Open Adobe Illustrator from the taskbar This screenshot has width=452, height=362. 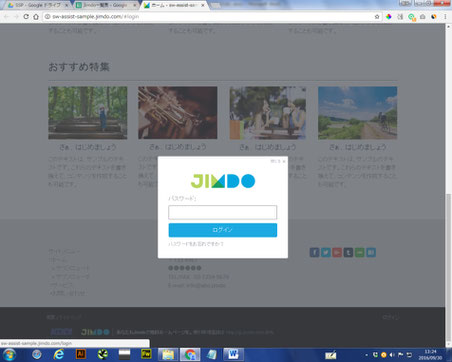[x=80, y=354]
